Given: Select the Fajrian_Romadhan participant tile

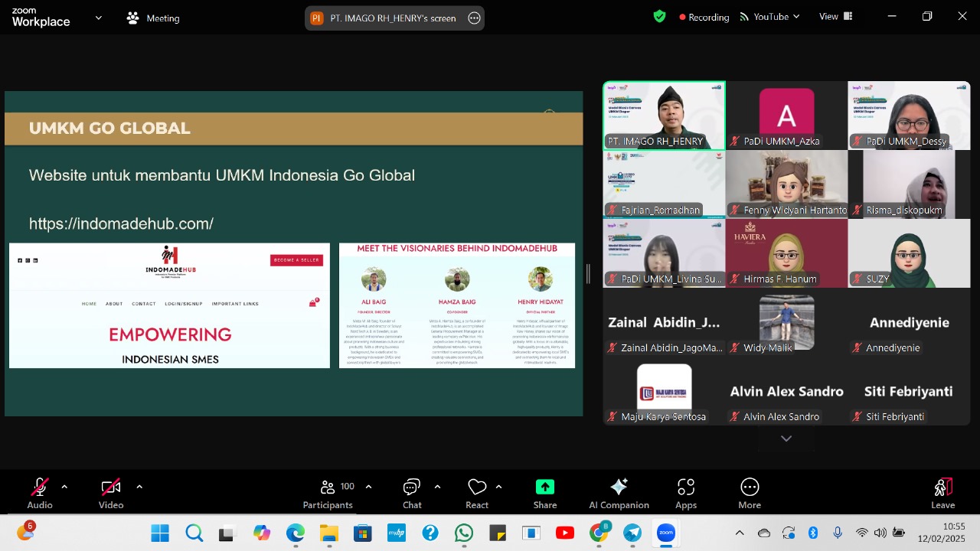Looking at the screenshot, I should (664, 184).
